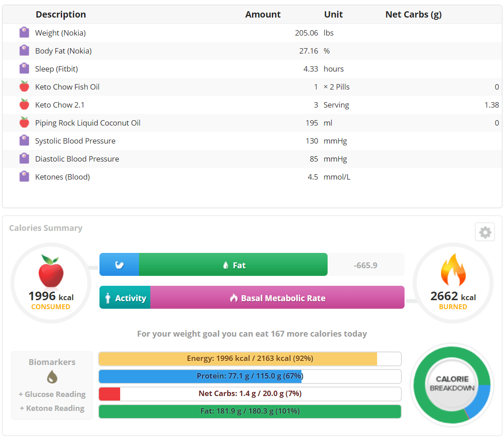Click the blue Protein progress bar

click(x=250, y=376)
